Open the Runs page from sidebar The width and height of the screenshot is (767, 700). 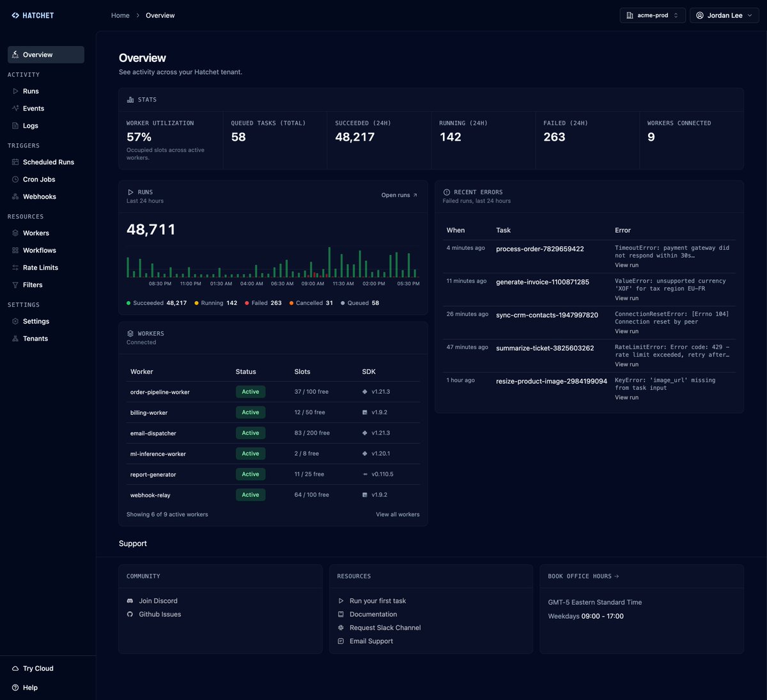(x=46, y=91)
